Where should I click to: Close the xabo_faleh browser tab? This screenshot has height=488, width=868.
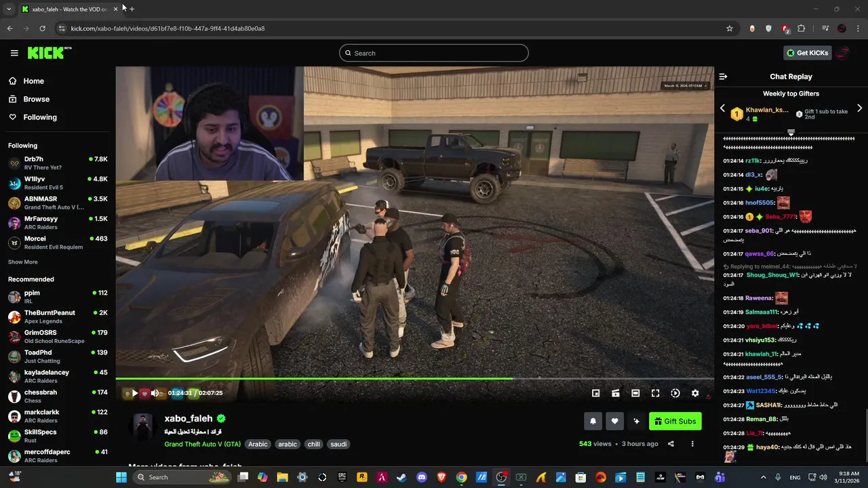tap(115, 9)
